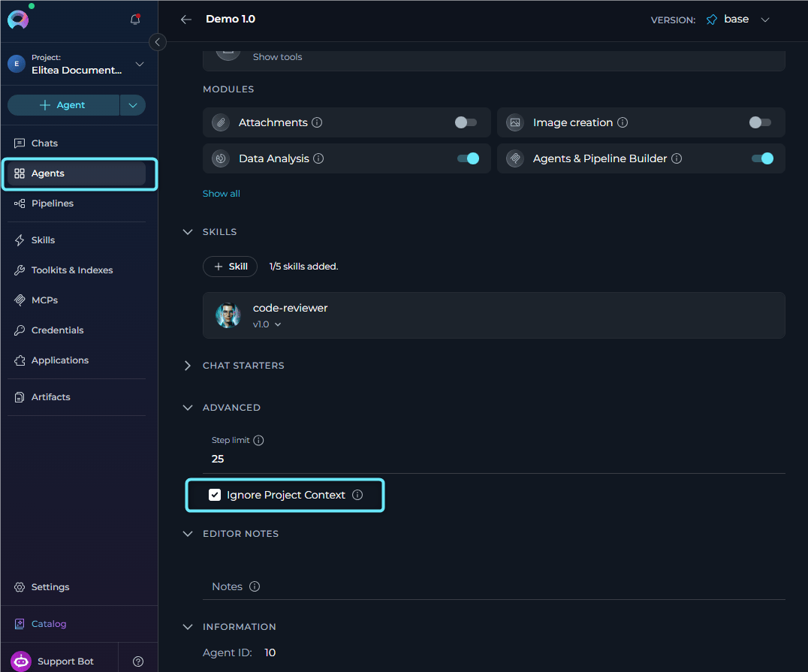Screen dimensions: 808x672
Task: Open MCPs in the sidebar
Action: coord(77,300)
